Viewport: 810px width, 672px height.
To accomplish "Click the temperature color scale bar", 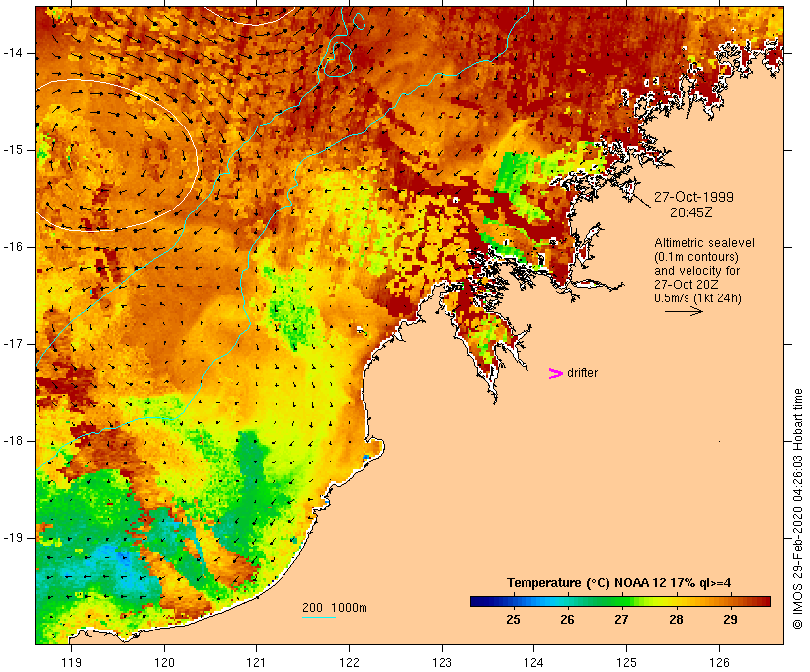I will [620, 601].
